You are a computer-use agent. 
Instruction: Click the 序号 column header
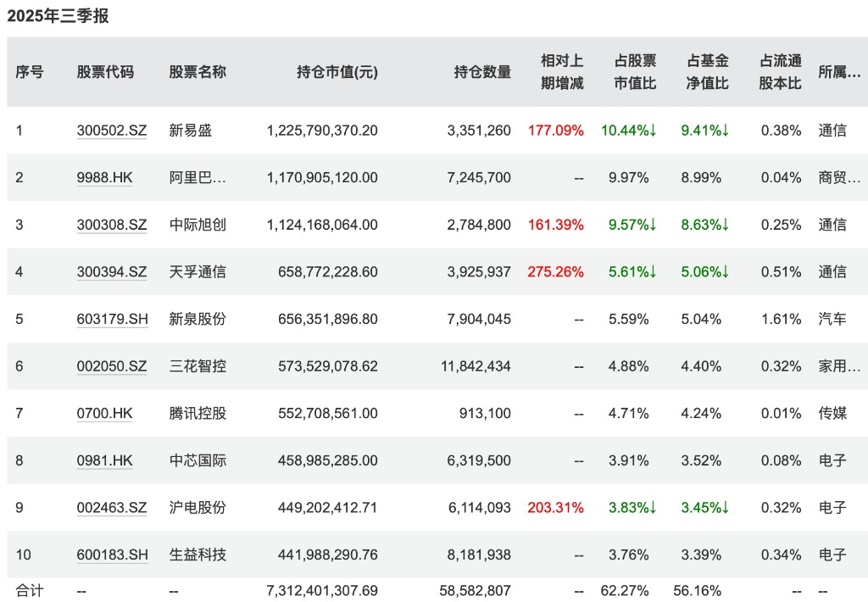[30, 72]
